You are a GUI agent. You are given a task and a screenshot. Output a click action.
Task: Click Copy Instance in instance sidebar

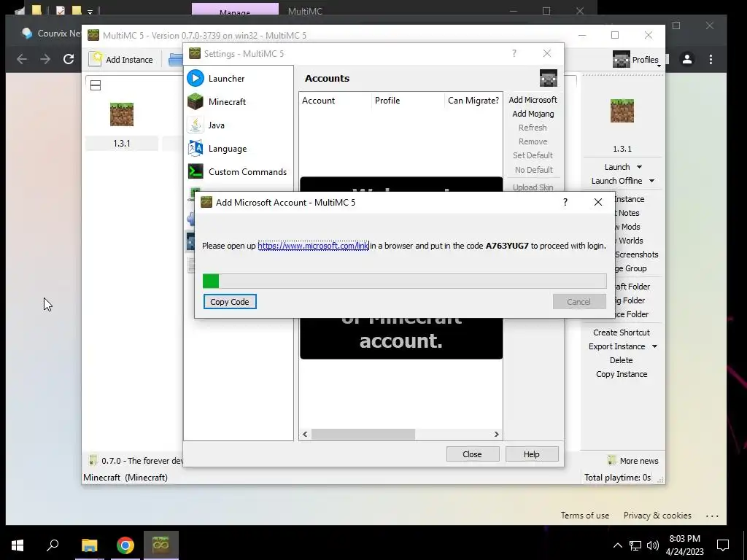point(622,374)
